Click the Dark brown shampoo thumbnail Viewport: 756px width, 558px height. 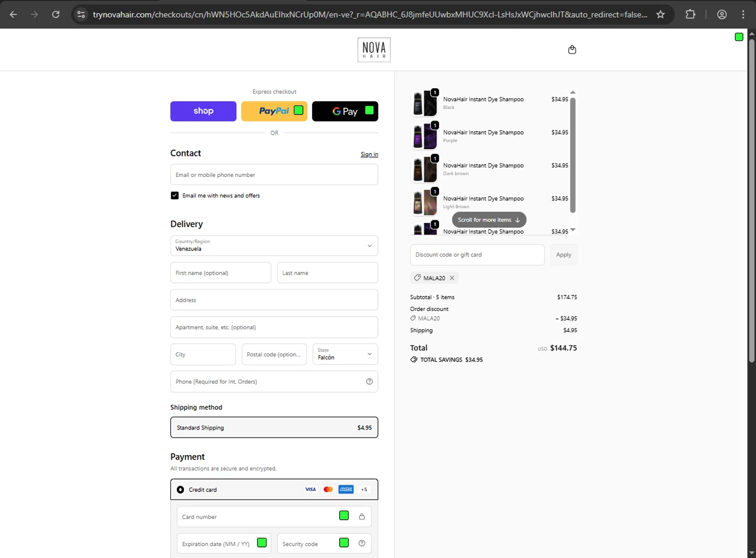click(424, 169)
